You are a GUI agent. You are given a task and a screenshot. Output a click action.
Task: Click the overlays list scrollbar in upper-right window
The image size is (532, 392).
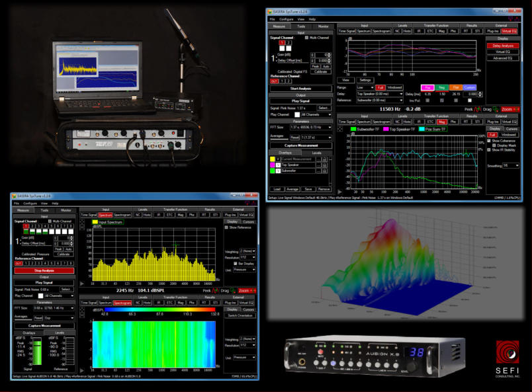point(330,171)
